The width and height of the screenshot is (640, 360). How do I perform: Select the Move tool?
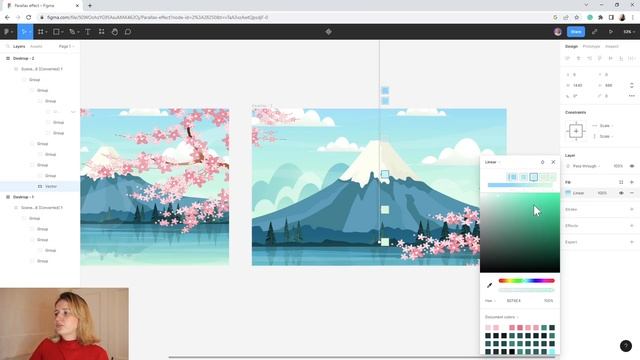(x=24, y=31)
